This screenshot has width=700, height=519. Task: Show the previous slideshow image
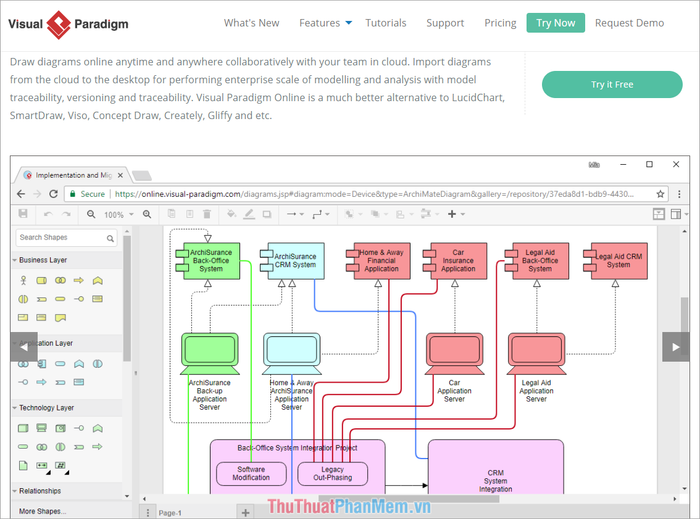tap(24, 347)
